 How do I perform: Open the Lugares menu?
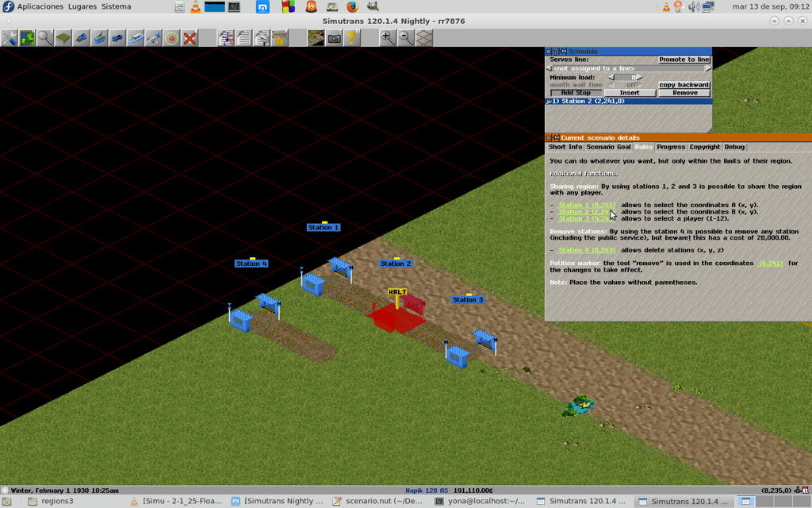coord(82,6)
